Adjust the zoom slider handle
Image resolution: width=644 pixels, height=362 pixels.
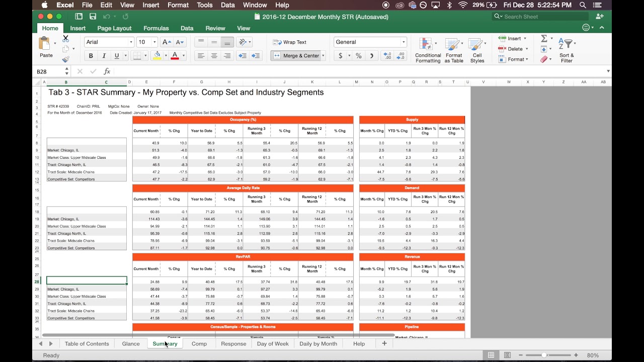click(x=544, y=355)
